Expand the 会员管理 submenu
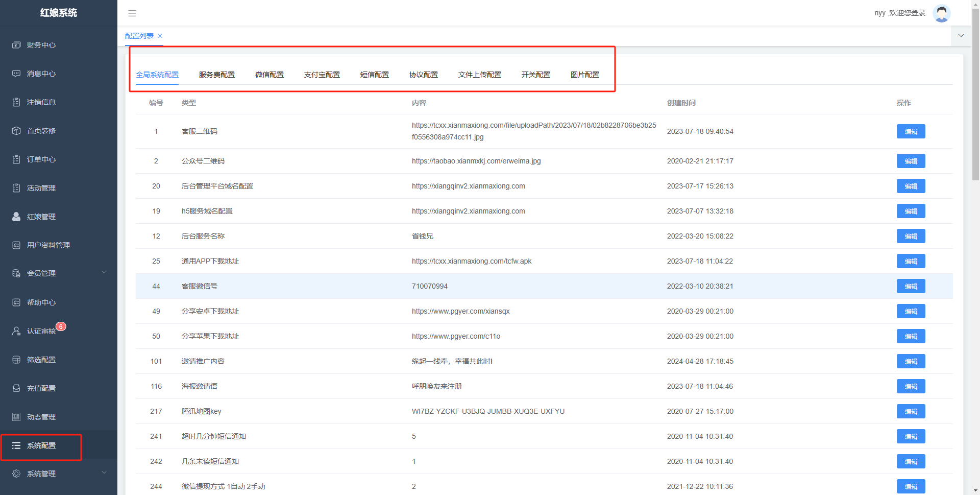This screenshot has height=495, width=980. (x=104, y=273)
